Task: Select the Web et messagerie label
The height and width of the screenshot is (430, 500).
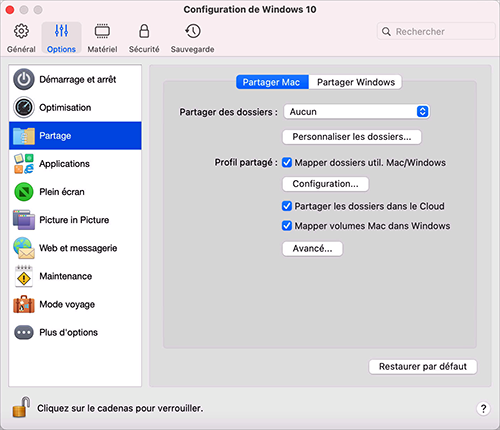Action: pyautogui.click(x=78, y=248)
